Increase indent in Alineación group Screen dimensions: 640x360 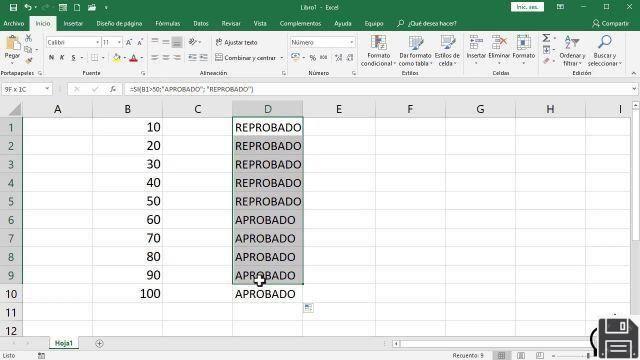[x=203, y=58]
